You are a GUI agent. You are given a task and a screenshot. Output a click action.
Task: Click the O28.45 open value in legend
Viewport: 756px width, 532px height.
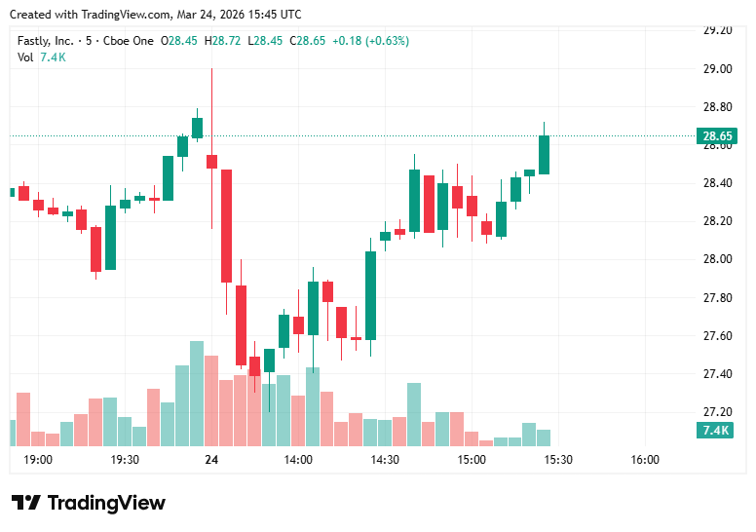coord(179,41)
